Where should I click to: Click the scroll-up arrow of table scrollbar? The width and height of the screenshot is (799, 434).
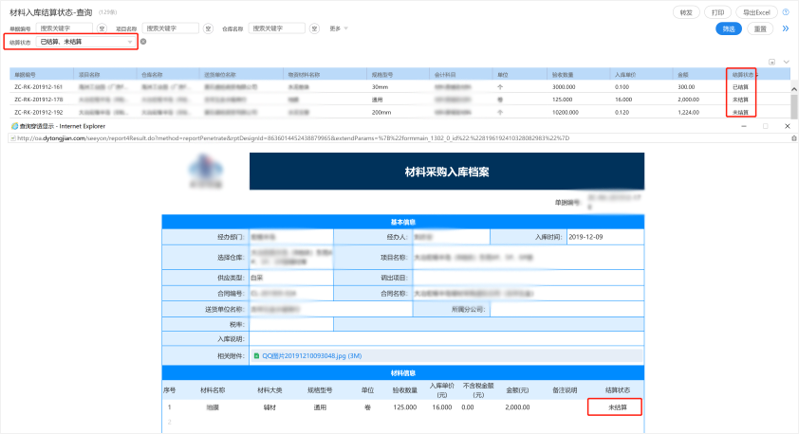[x=793, y=89]
